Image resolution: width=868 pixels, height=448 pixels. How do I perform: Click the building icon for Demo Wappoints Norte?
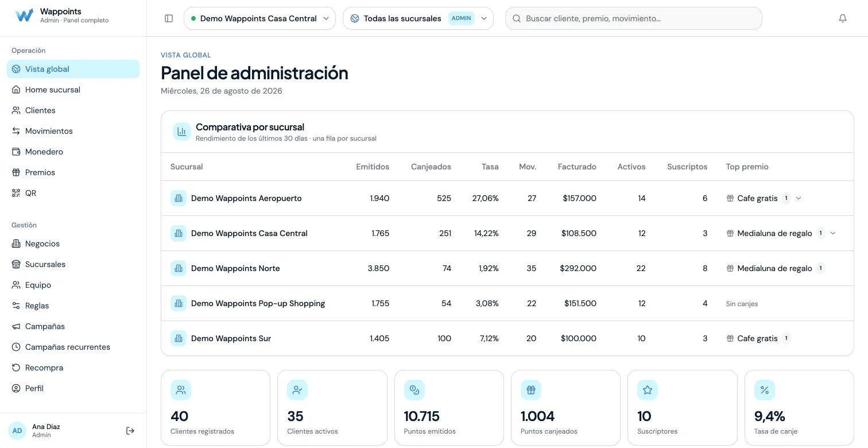[179, 268]
